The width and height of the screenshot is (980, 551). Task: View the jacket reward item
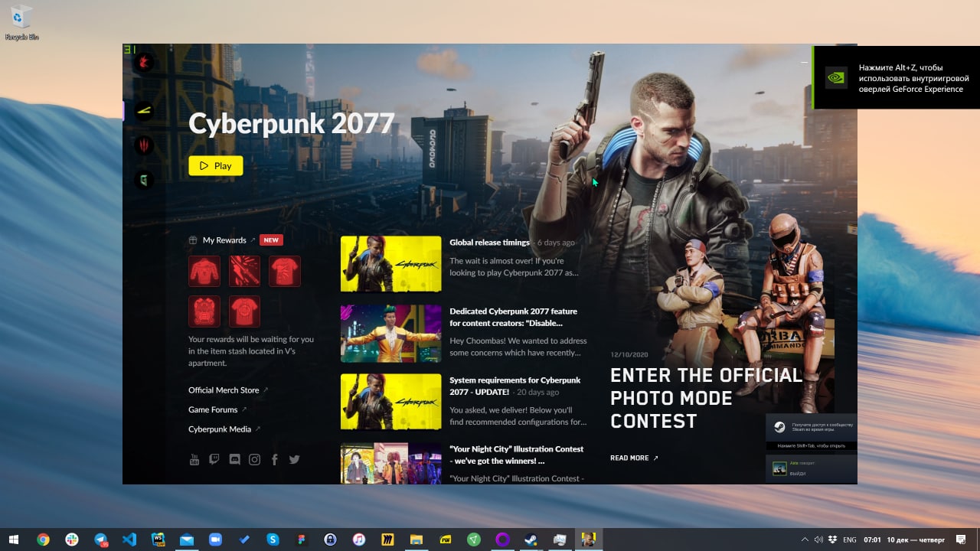pyautogui.click(x=204, y=271)
